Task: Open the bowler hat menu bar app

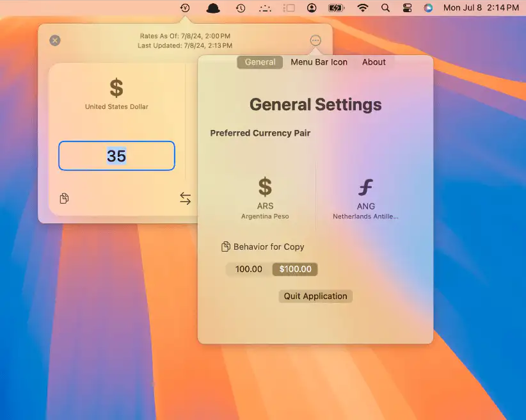Action: pos(213,8)
